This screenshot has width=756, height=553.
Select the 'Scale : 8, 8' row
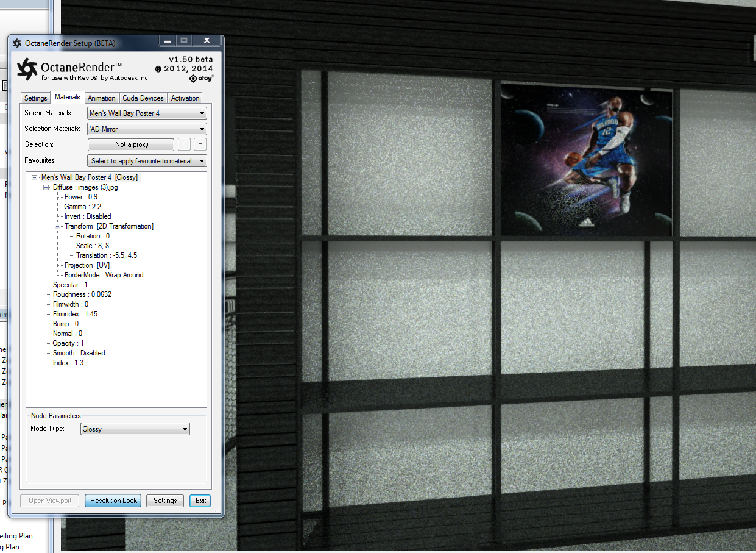pyautogui.click(x=92, y=246)
